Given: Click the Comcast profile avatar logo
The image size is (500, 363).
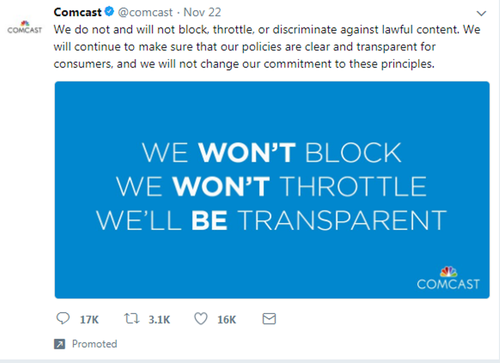Looking at the screenshot, I should click(25, 27).
